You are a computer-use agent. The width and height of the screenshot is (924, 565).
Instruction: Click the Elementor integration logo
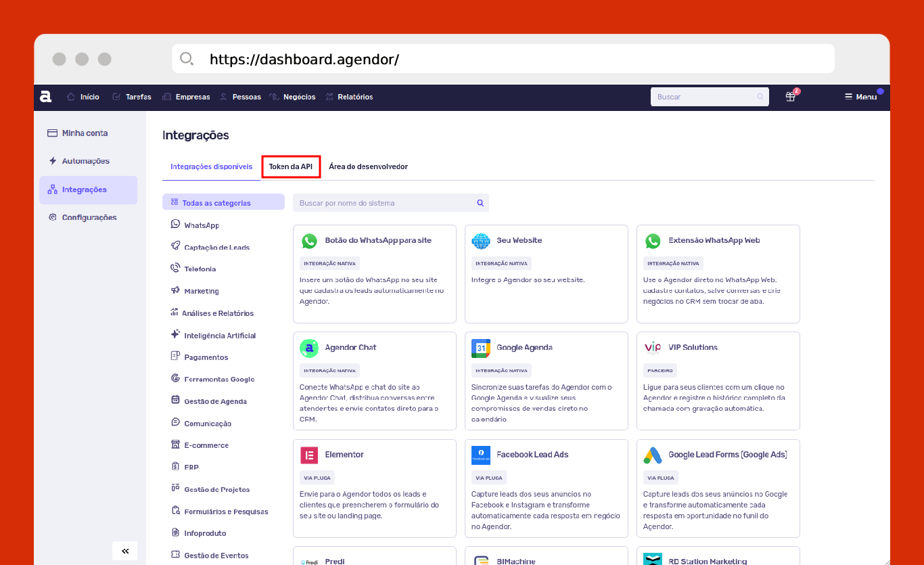coord(309,455)
